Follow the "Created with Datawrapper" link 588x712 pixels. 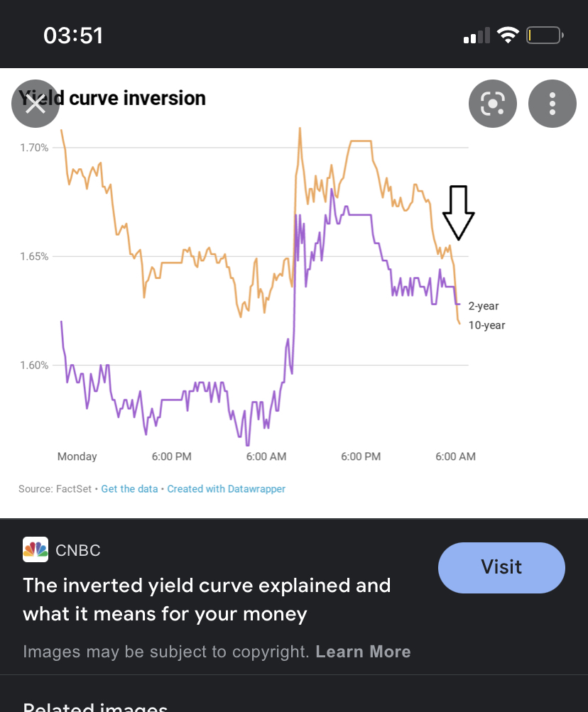click(226, 489)
